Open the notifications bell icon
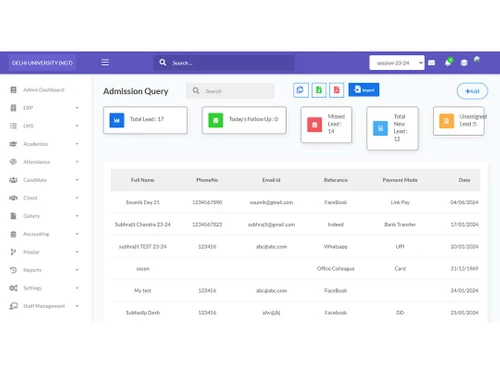 point(448,62)
